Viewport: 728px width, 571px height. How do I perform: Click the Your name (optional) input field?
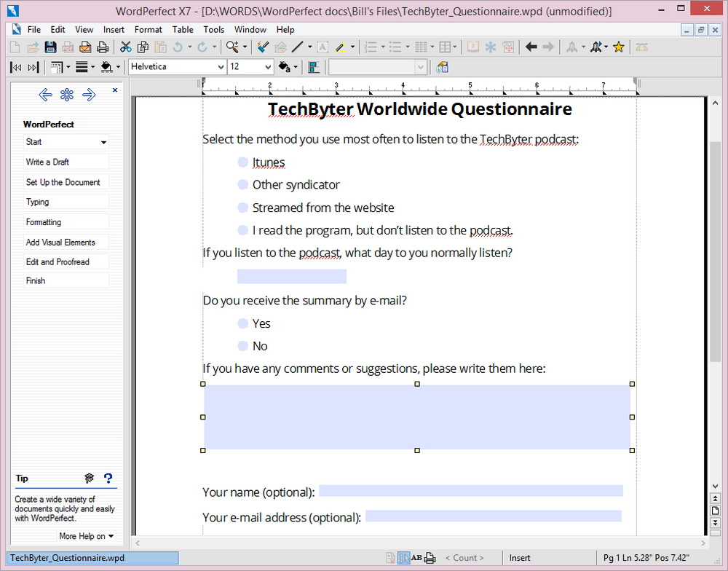pyautogui.click(x=471, y=491)
